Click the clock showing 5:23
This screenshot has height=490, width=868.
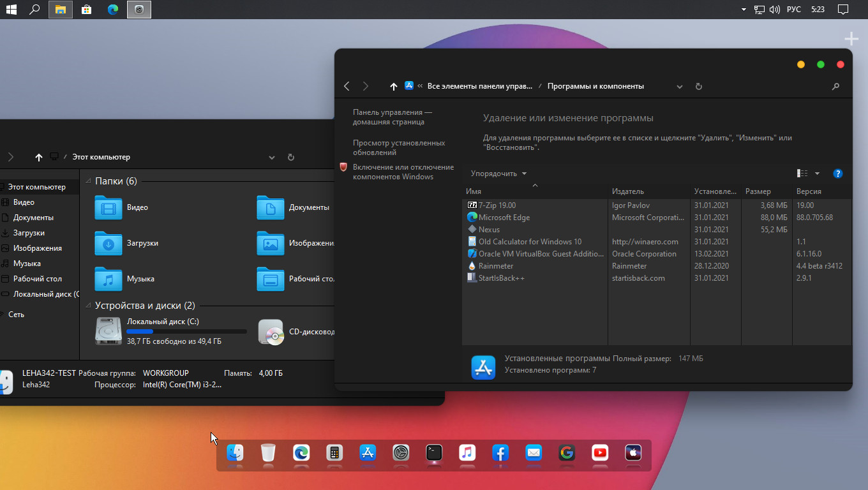pyautogui.click(x=818, y=10)
